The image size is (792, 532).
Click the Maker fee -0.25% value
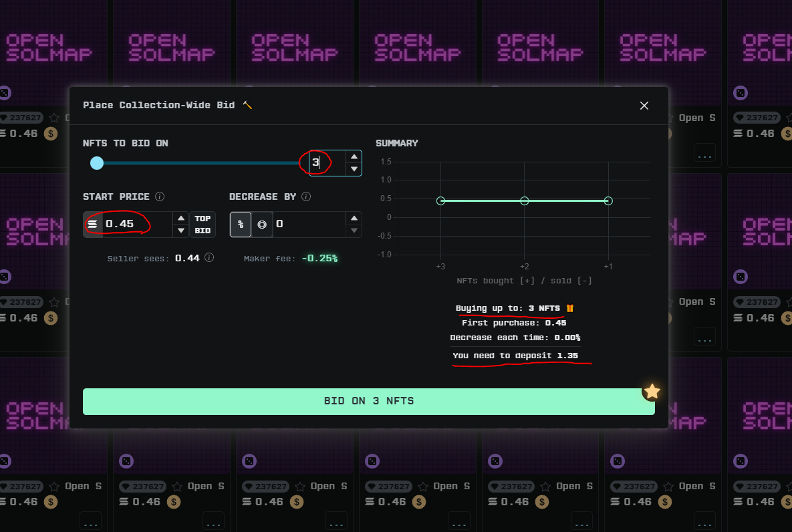[319, 258]
